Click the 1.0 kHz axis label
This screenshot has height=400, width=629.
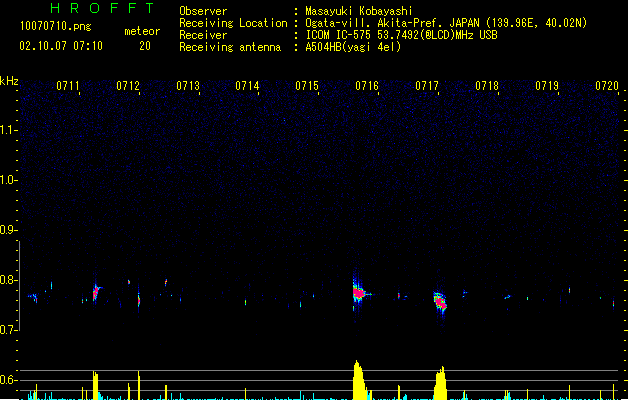(9, 180)
